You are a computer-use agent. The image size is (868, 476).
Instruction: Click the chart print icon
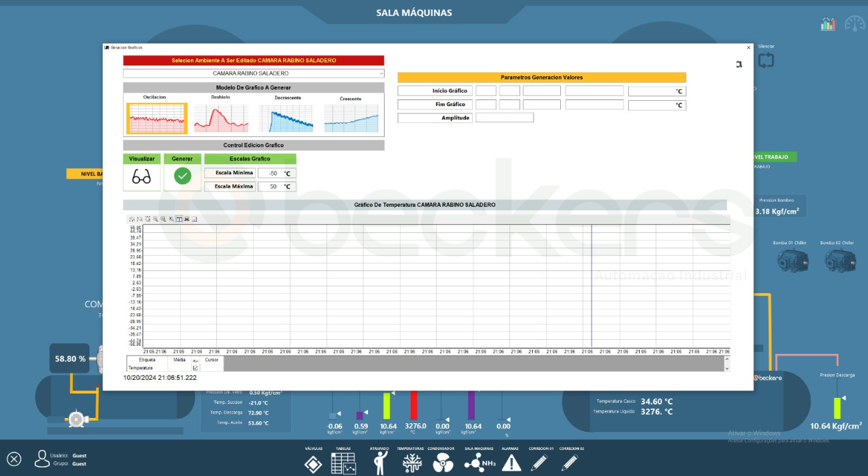pyautogui.click(x=187, y=219)
